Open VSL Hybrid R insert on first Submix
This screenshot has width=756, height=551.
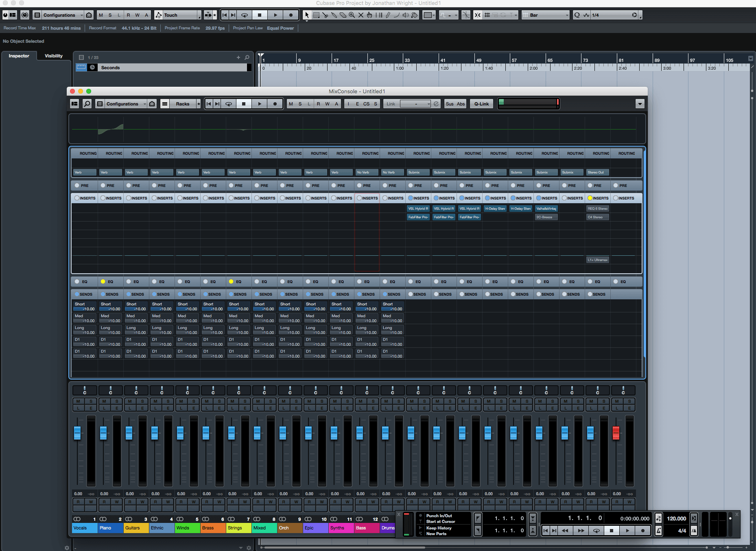click(x=418, y=209)
